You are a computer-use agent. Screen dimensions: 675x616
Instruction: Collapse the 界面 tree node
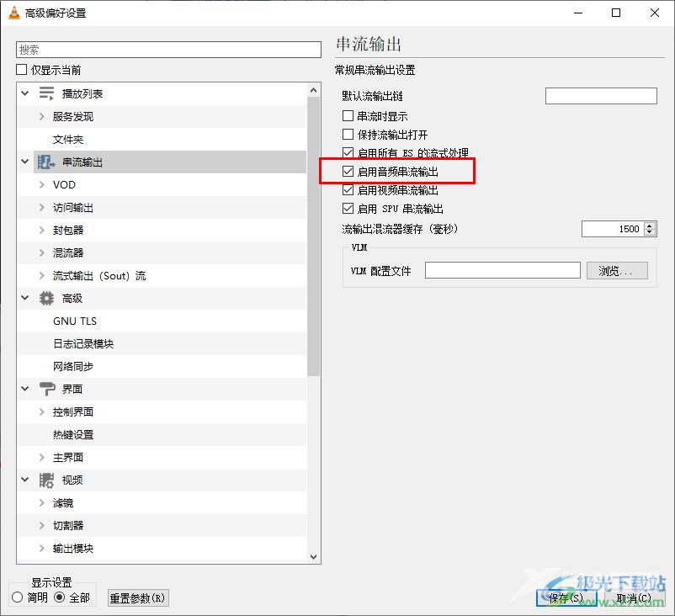[x=25, y=389]
